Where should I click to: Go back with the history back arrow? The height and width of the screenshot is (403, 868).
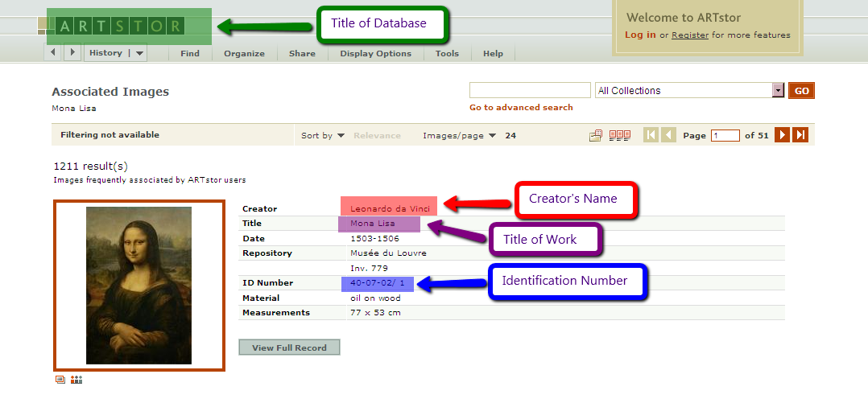53,52
